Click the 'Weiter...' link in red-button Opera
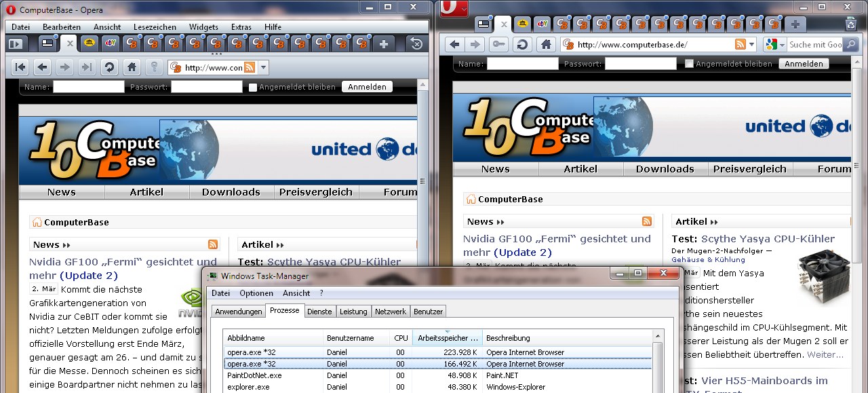 (x=825, y=354)
